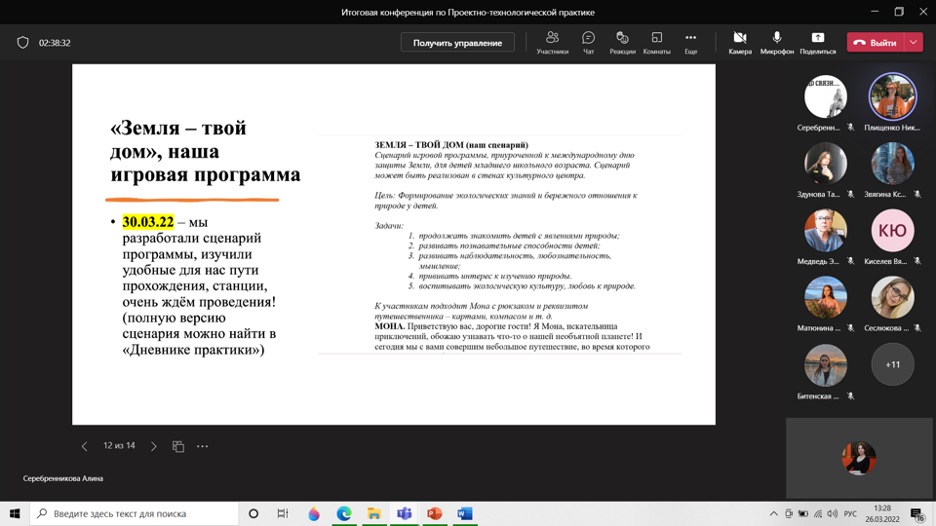936x526 pixels.
Task: Expand the arrow next to Выйти
Action: [x=914, y=43]
